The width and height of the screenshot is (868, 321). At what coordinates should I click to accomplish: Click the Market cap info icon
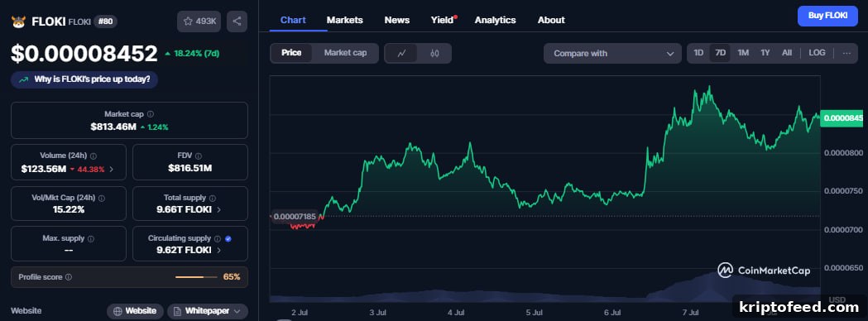click(x=151, y=114)
